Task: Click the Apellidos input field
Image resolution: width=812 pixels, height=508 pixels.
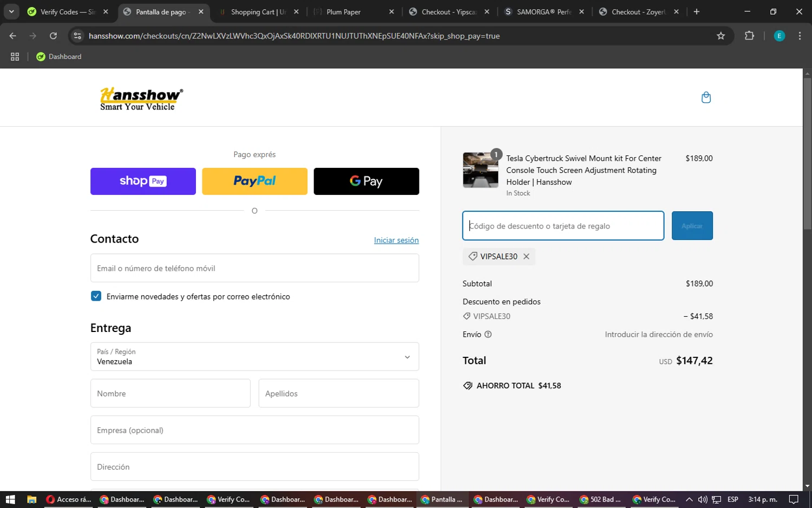Action: (339, 393)
